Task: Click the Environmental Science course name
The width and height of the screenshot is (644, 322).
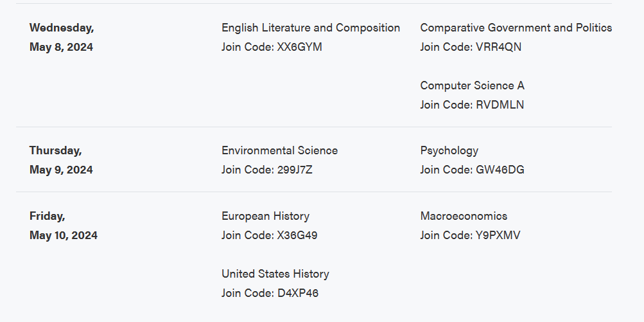Action: (x=279, y=150)
